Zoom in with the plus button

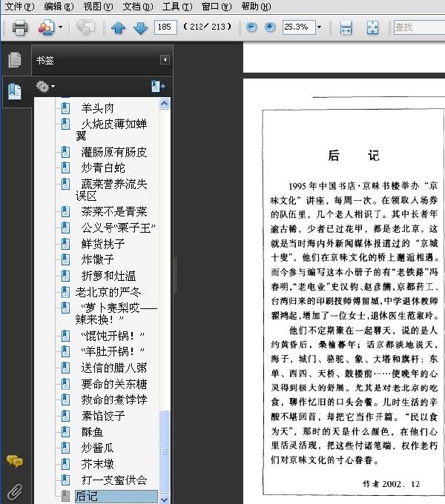tap(270, 27)
